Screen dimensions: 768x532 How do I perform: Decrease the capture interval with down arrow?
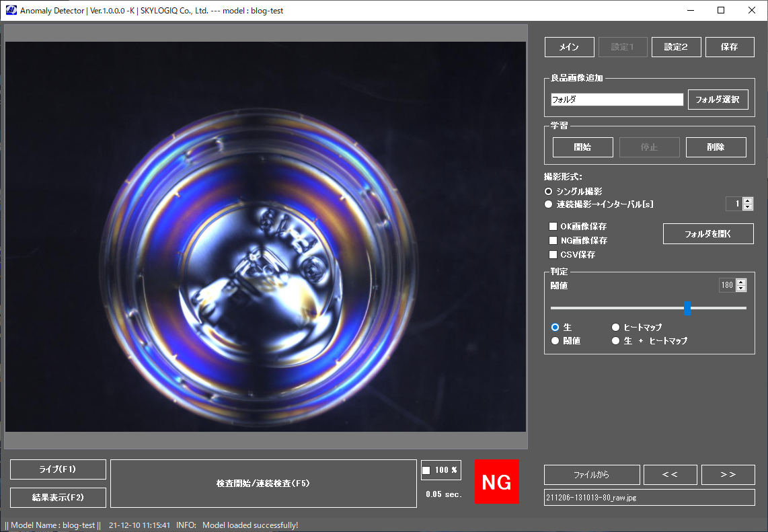coord(747,206)
